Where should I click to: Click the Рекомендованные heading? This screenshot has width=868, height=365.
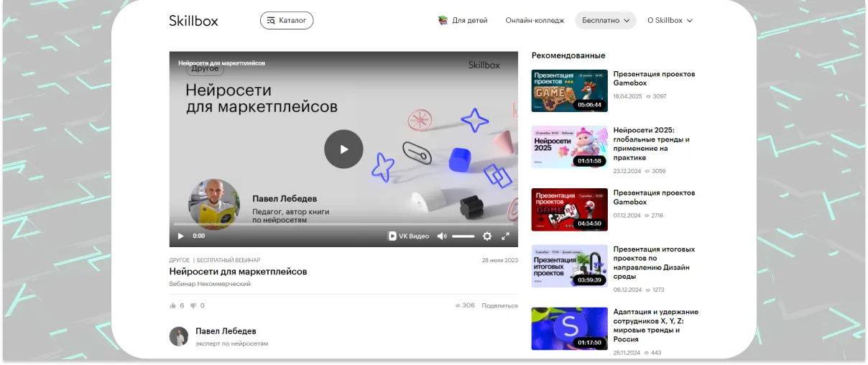568,55
